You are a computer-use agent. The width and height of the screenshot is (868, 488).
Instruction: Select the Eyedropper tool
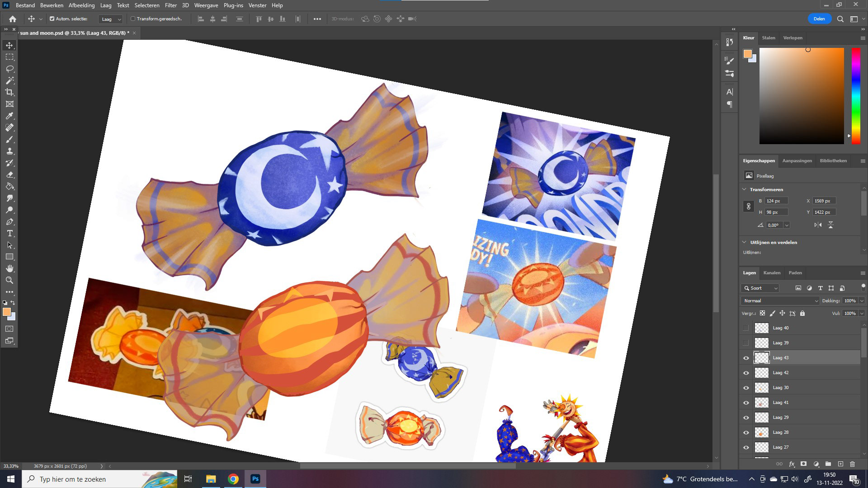click(x=9, y=116)
